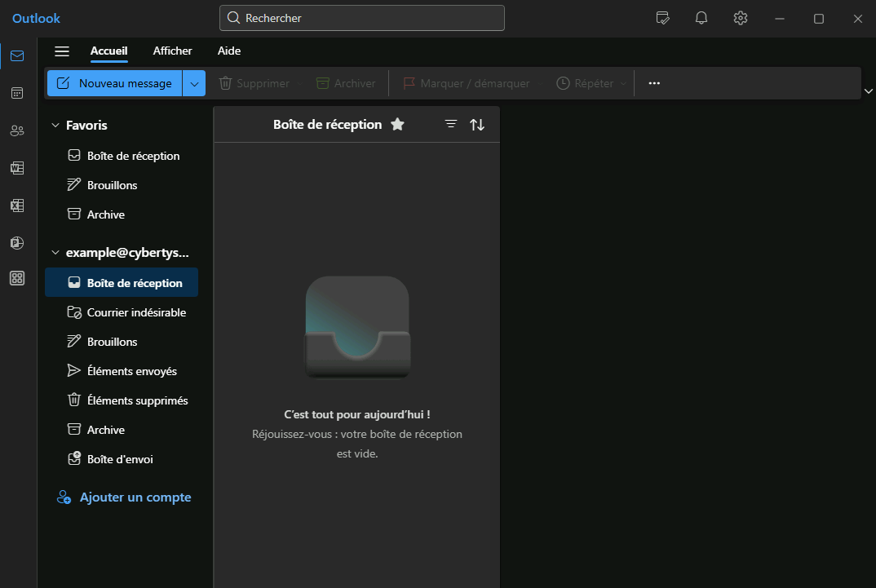Launch PowerPoint from the sidebar

point(17,242)
